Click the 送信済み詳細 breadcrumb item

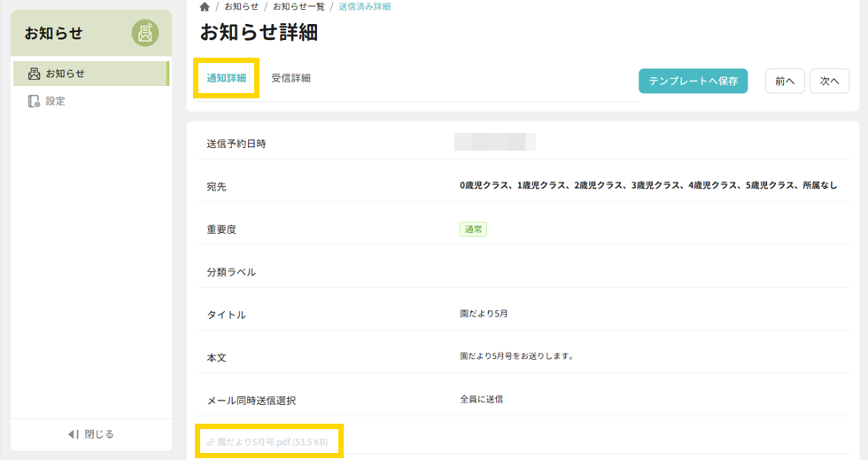364,7
